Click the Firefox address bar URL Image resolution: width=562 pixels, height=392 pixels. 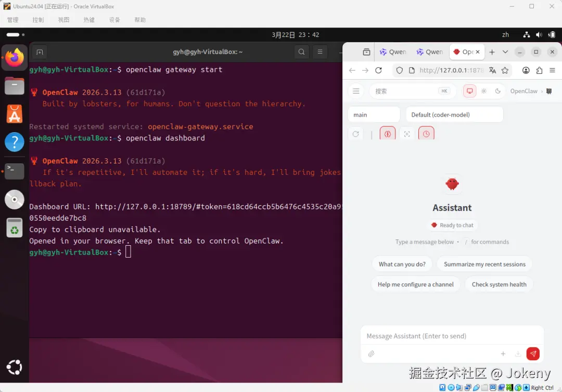[451, 70]
